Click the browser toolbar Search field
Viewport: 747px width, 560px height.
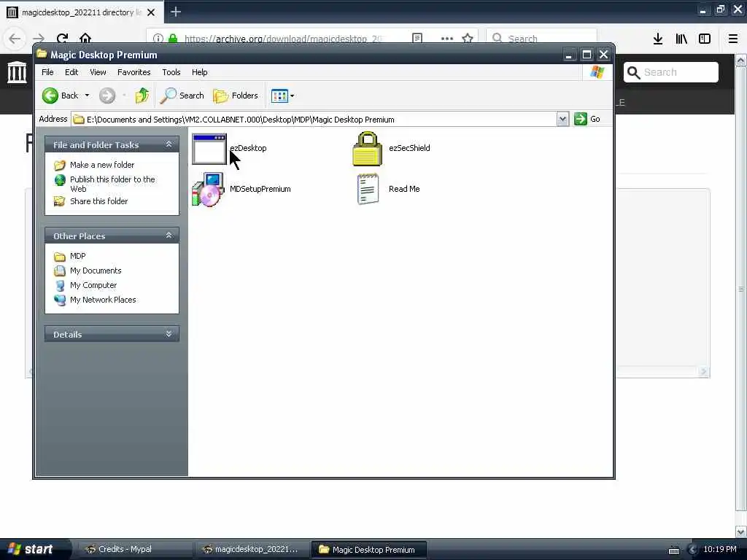pyautogui.click(x=542, y=38)
